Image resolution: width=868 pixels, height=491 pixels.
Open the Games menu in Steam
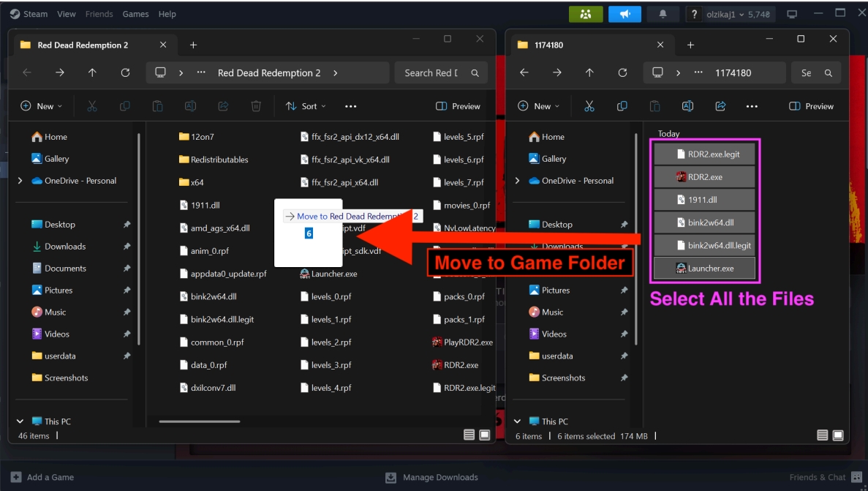click(x=135, y=14)
